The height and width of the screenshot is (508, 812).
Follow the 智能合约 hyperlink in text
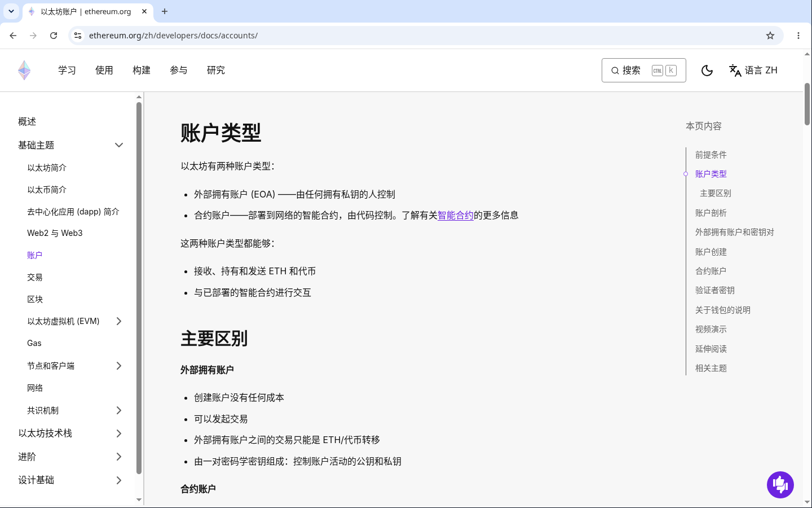(456, 215)
